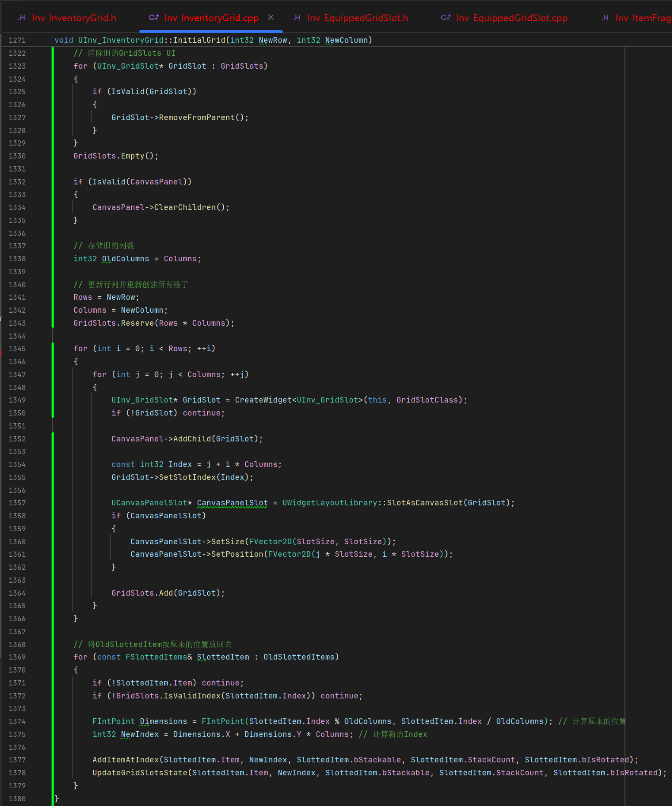Click the underlined CanvasPanelSlot variable
This screenshot has width=672, height=806.
click(x=232, y=503)
